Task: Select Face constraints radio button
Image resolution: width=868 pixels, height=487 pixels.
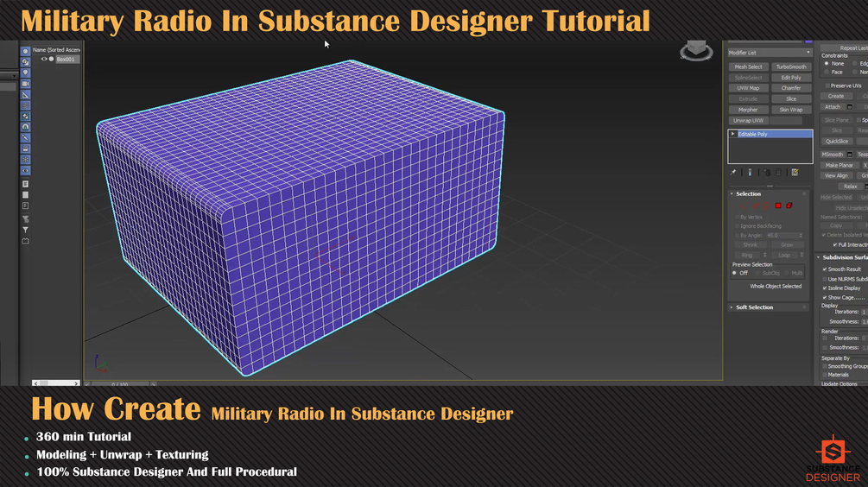Action: (x=827, y=72)
